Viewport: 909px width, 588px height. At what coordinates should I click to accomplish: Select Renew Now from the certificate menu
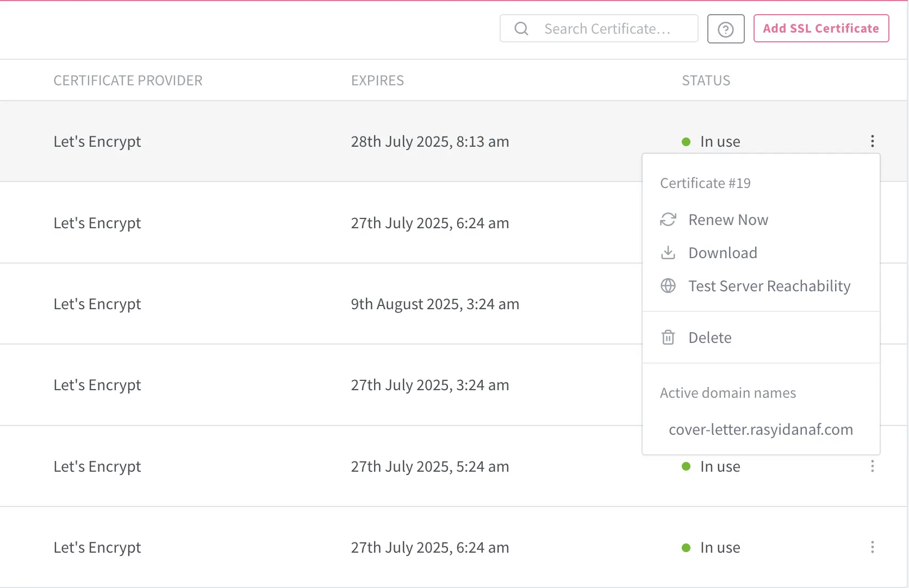pos(729,220)
